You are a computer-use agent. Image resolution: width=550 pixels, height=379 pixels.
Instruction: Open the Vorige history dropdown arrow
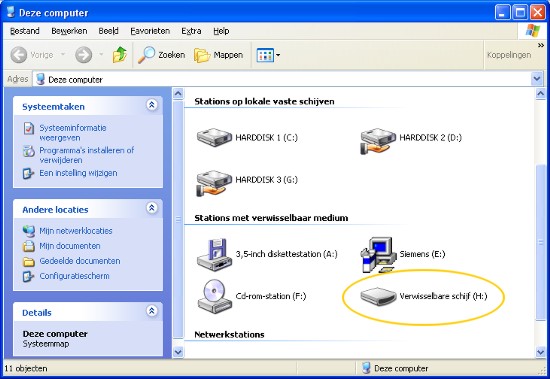(x=63, y=55)
